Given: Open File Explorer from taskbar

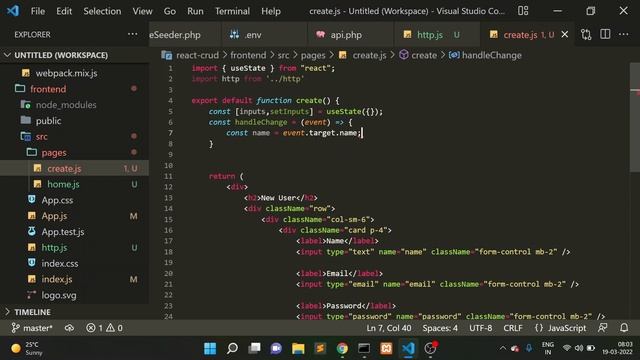Looking at the screenshot, I should click(298, 348).
